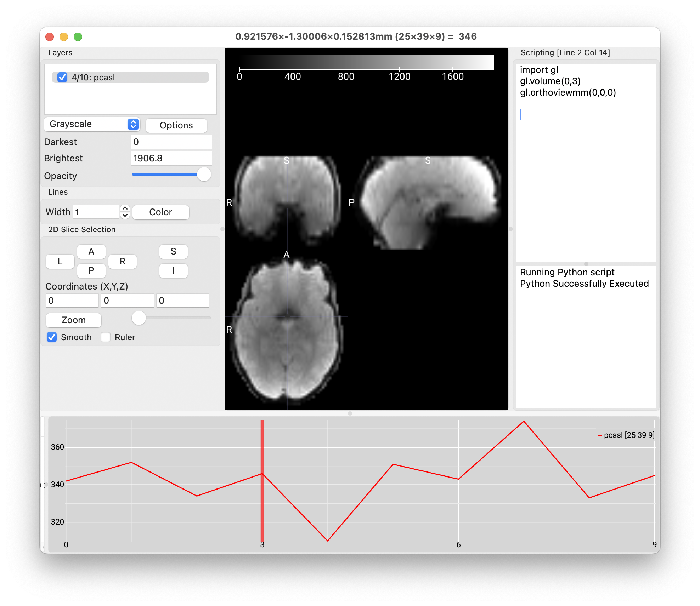Decrease line Width with stepper down arrow

(x=125, y=215)
